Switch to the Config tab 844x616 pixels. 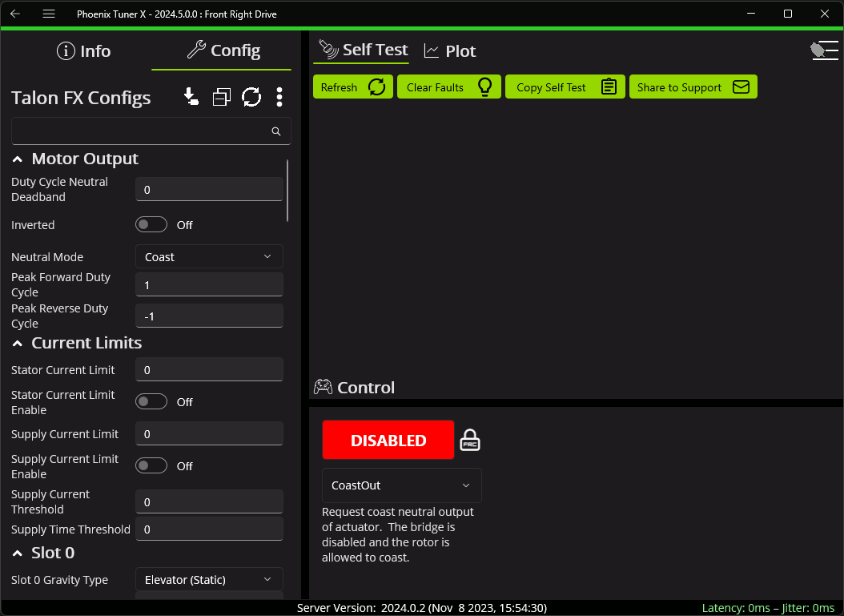pyautogui.click(x=223, y=51)
